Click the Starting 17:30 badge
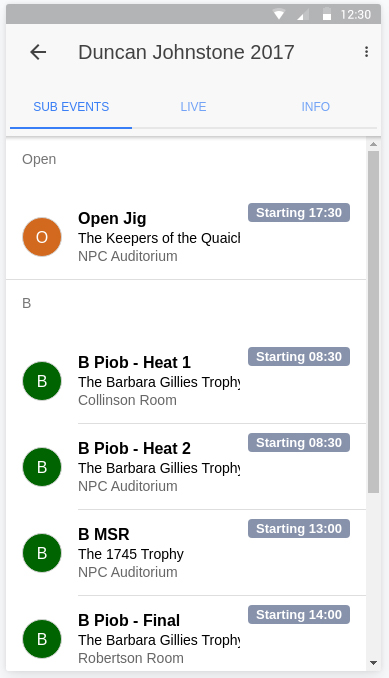This screenshot has width=389, height=678. (x=299, y=213)
